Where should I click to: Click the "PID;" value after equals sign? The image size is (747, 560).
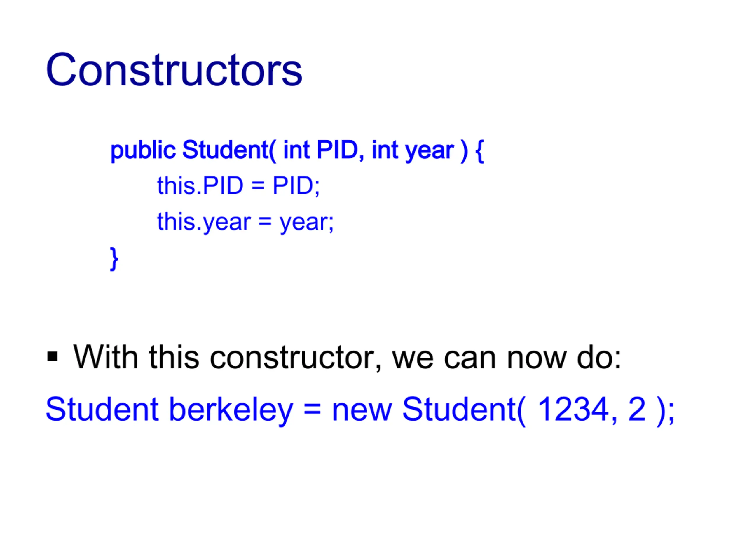tap(296, 186)
